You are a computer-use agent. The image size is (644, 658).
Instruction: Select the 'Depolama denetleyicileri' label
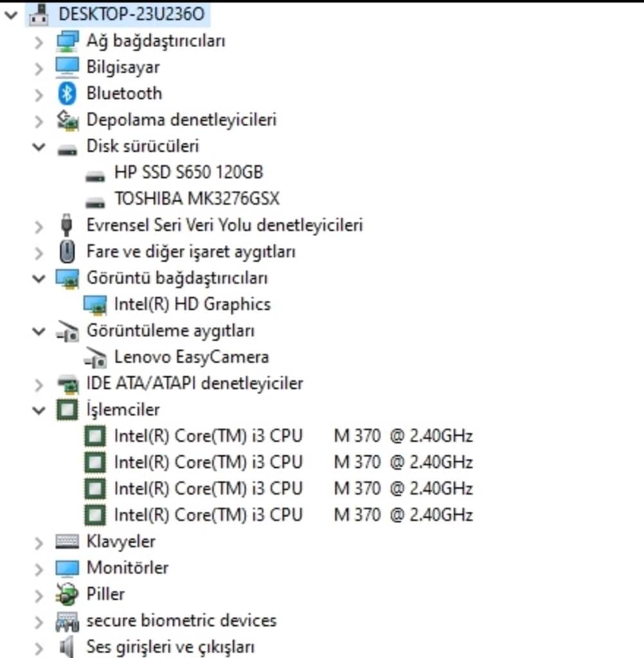[x=181, y=120]
